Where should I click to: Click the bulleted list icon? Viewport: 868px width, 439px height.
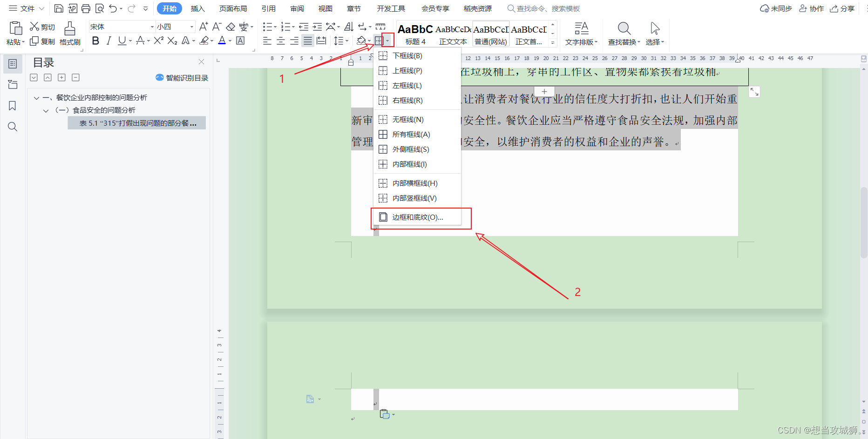[x=267, y=27]
